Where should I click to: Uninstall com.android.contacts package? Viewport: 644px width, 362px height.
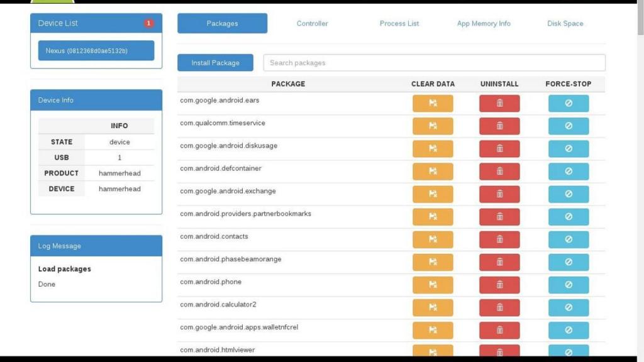499,239
